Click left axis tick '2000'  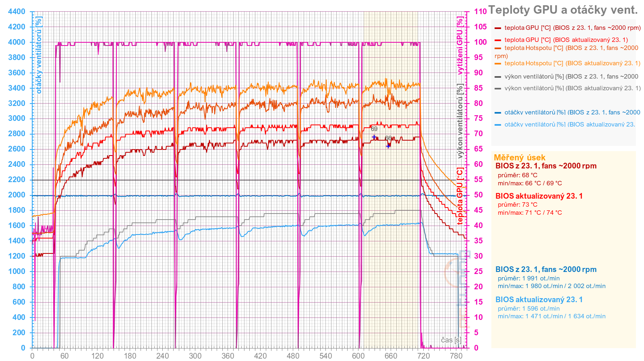[x=17, y=195]
